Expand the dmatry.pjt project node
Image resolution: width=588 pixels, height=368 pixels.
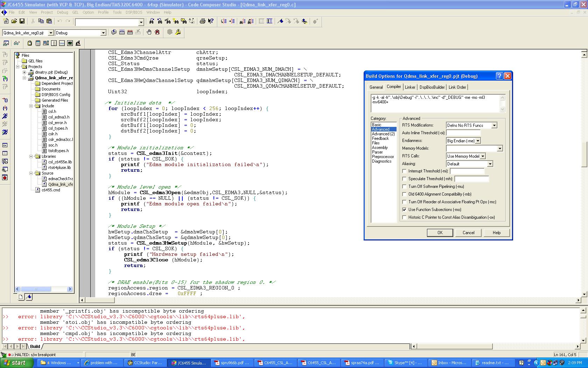click(x=24, y=72)
